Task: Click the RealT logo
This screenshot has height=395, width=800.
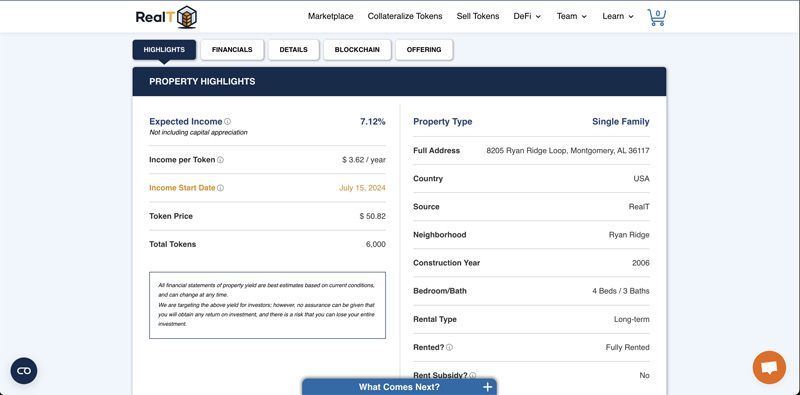Action: [x=166, y=17]
